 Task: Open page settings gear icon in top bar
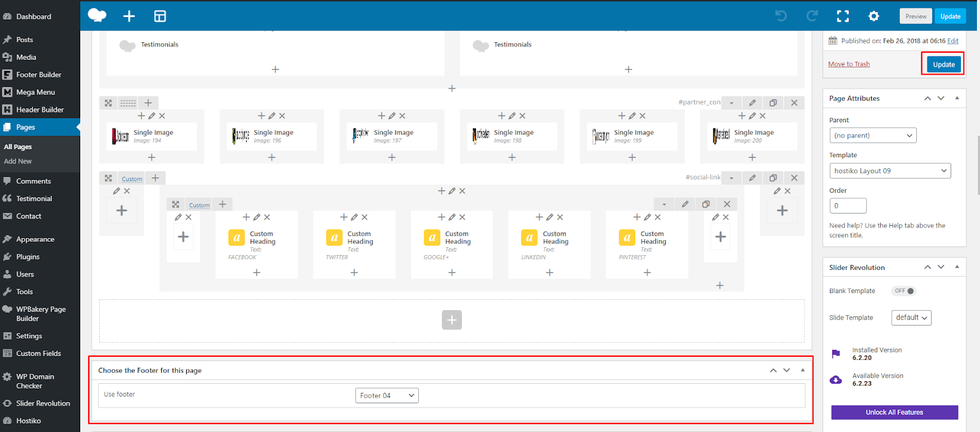click(x=873, y=17)
